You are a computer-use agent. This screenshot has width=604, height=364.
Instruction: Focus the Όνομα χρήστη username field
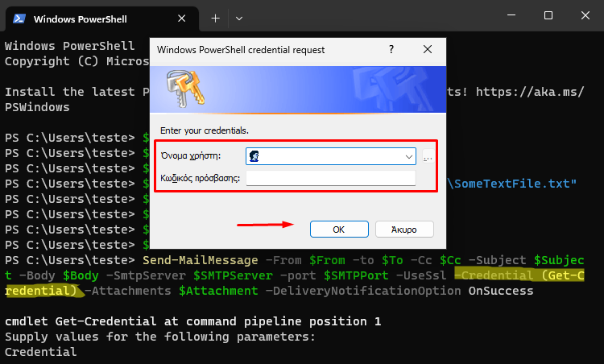coord(331,156)
